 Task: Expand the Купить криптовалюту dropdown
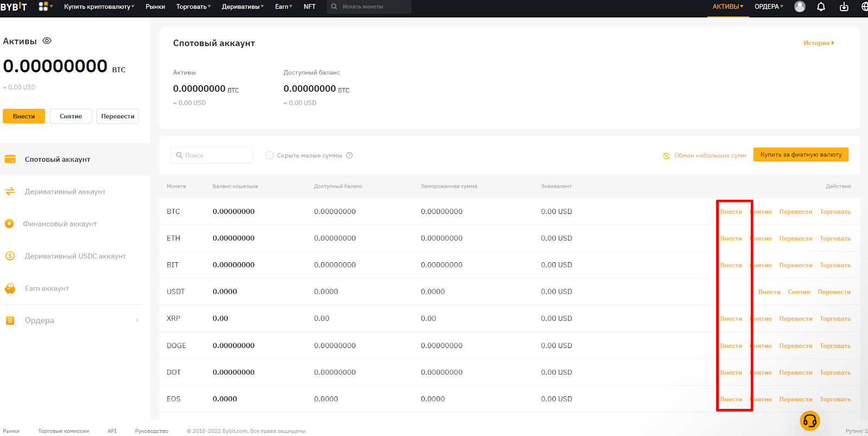[x=99, y=7]
